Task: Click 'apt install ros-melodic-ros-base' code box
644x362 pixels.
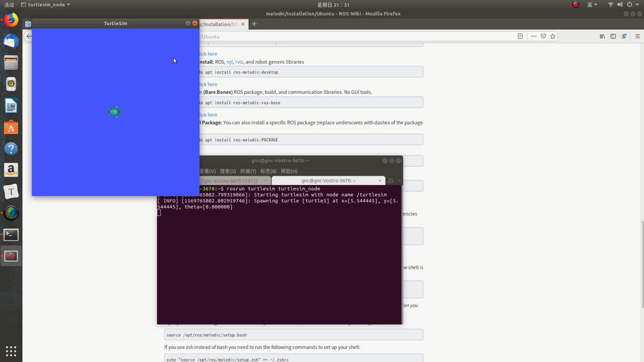Action: [x=311, y=103]
